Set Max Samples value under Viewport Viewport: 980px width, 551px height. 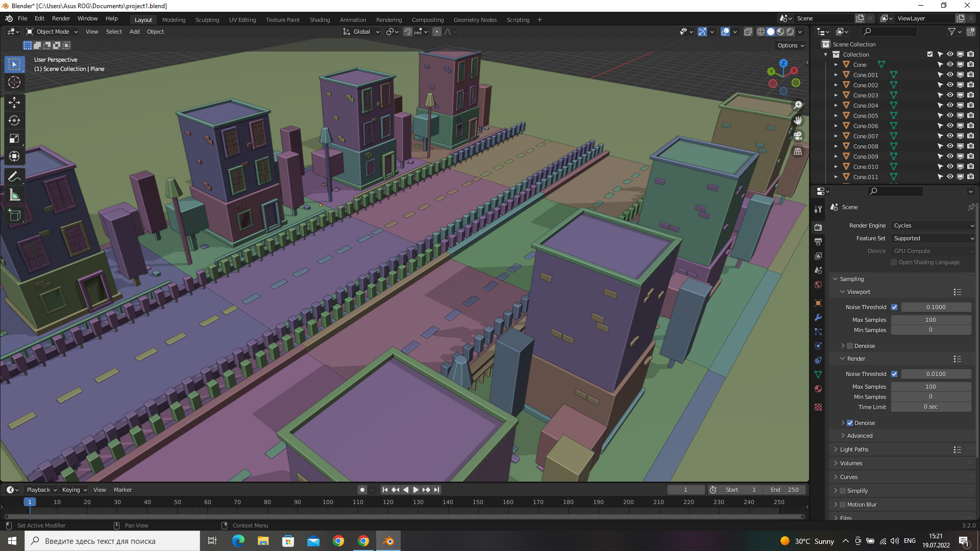932,319
